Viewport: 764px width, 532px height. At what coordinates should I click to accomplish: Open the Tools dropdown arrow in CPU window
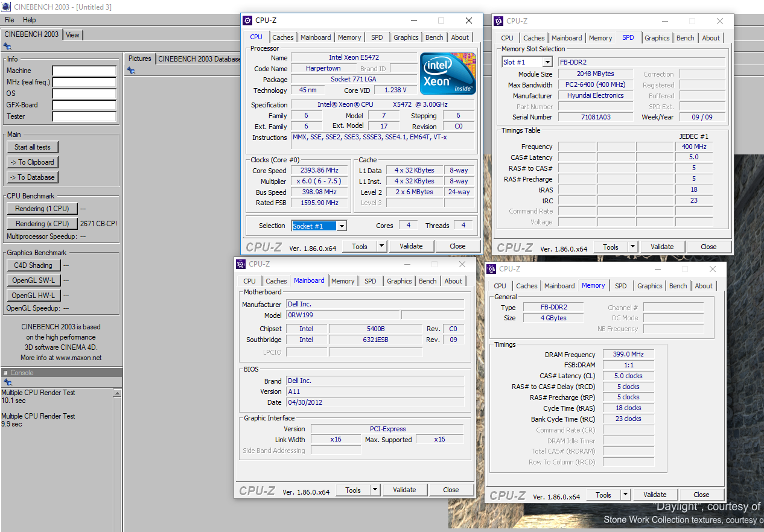click(381, 246)
